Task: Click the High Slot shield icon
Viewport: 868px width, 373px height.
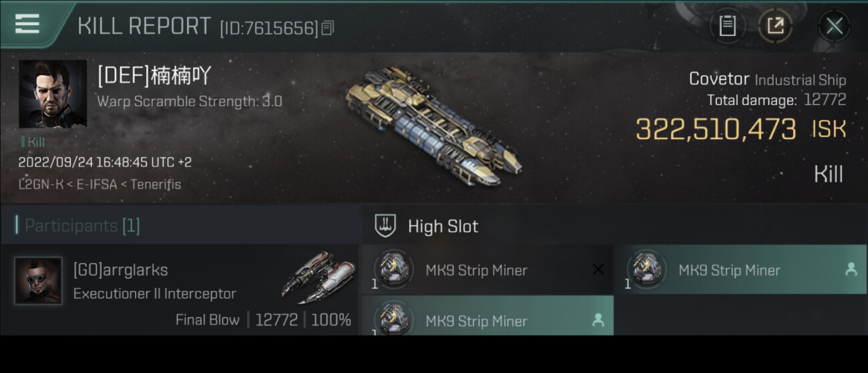Action: (385, 226)
